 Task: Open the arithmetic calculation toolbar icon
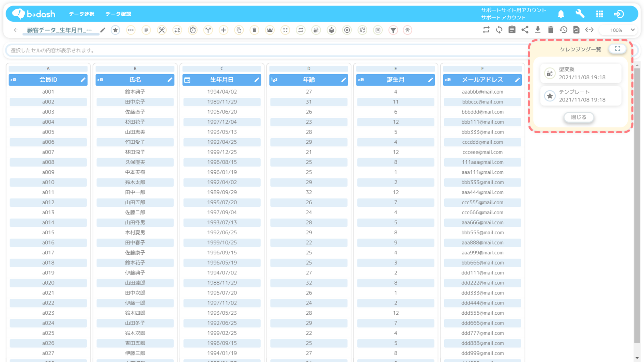[x=177, y=30]
